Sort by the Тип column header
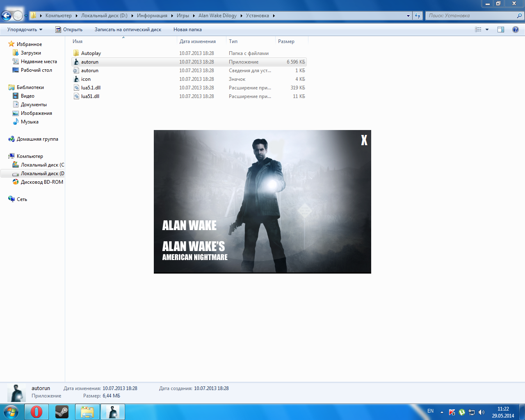Image resolution: width=525 pixels, height=420 pixels. pos(251,41)
